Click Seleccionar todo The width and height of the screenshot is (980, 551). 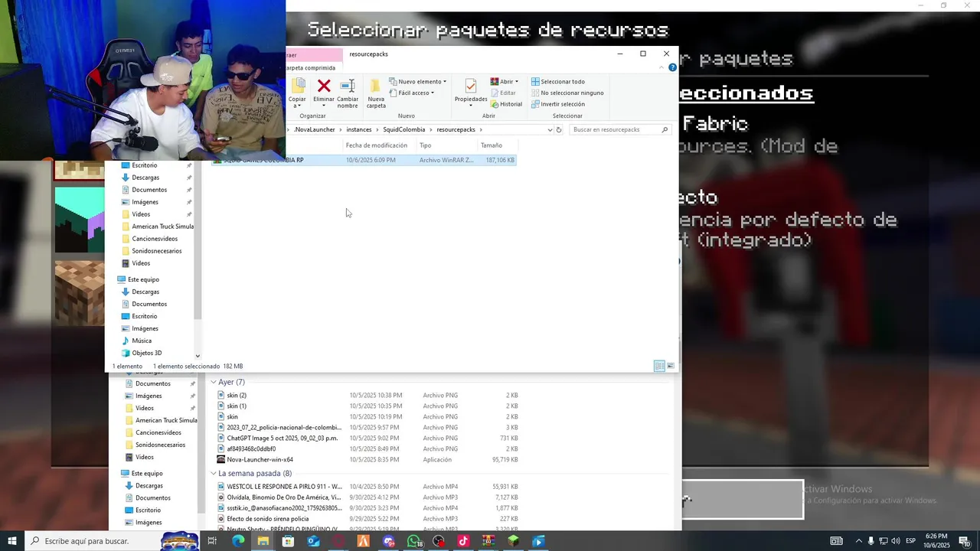(x=557, y=81)
